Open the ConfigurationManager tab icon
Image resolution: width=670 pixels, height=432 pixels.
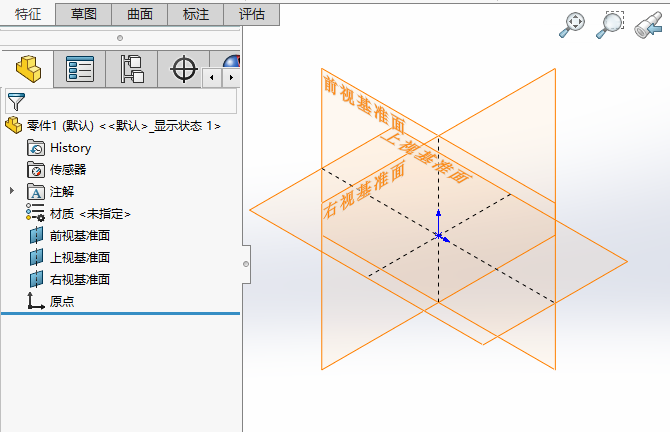click(132, 69)
